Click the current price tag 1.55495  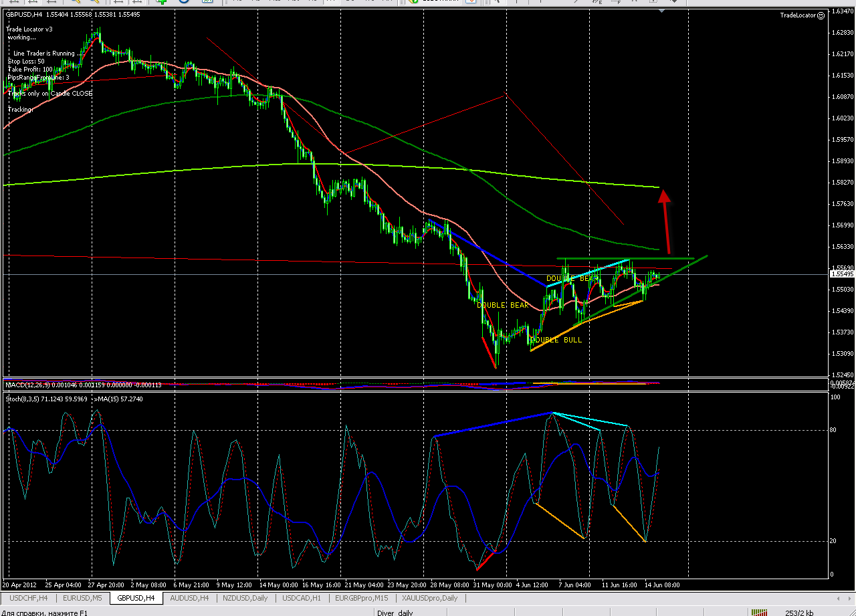coord(841,274)
